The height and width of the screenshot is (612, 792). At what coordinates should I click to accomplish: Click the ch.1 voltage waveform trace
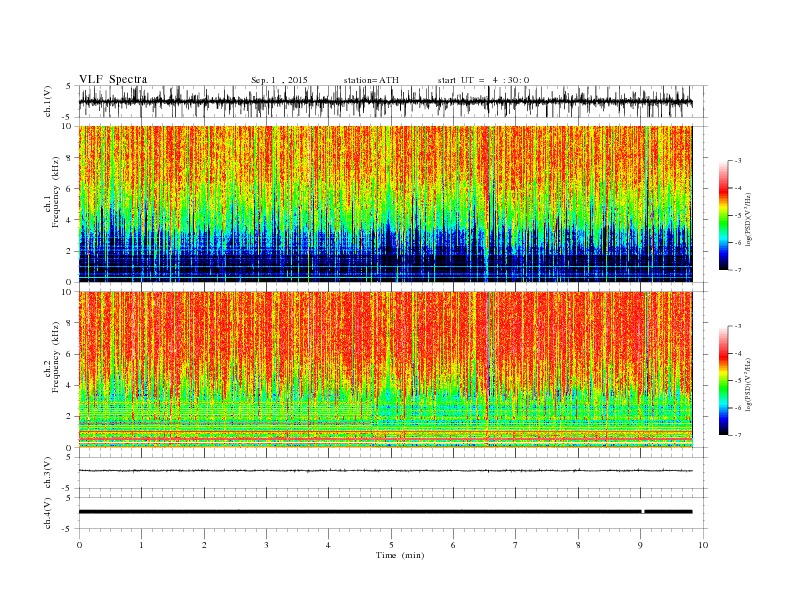click(x=385, y=102)
